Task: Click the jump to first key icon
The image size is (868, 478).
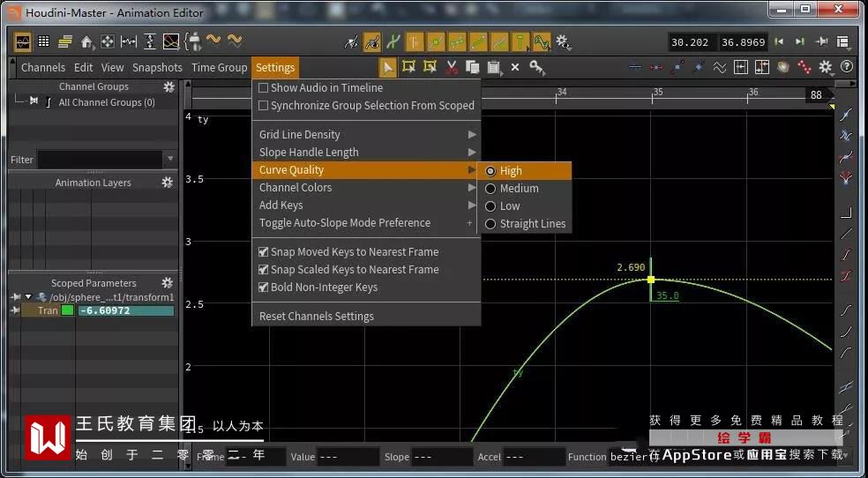Action: tap(779, 41)
